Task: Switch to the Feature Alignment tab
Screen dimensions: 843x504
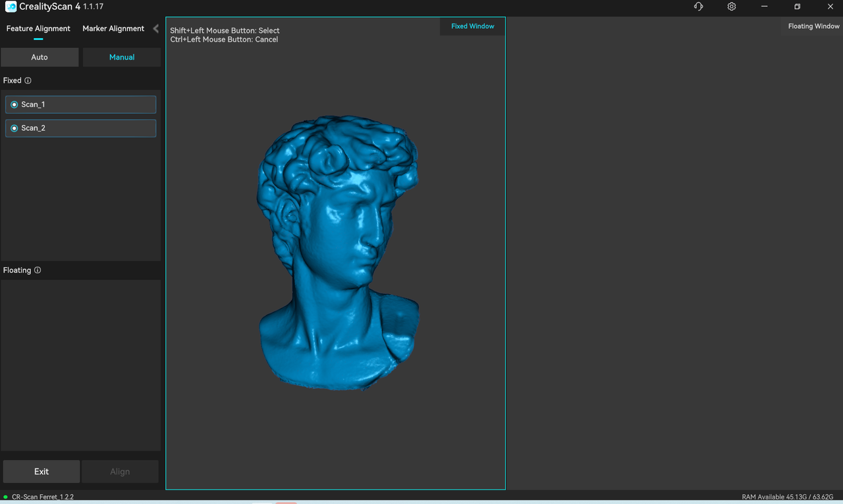Action: tap(38, 29)
